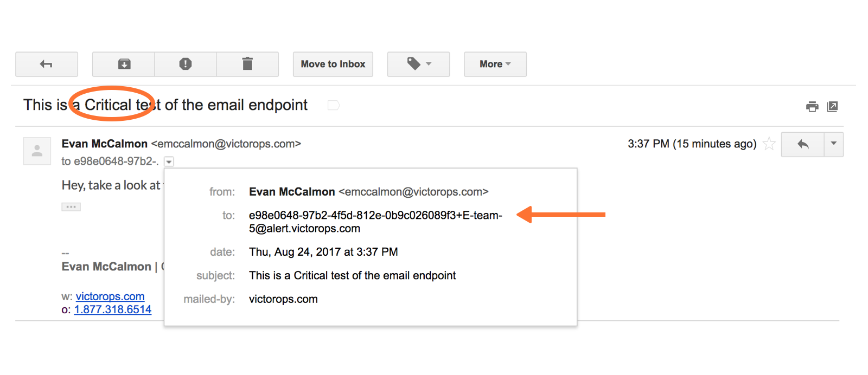Open conversation in a new window
This screenshot has width=868, height=375.
pos(833,106)
